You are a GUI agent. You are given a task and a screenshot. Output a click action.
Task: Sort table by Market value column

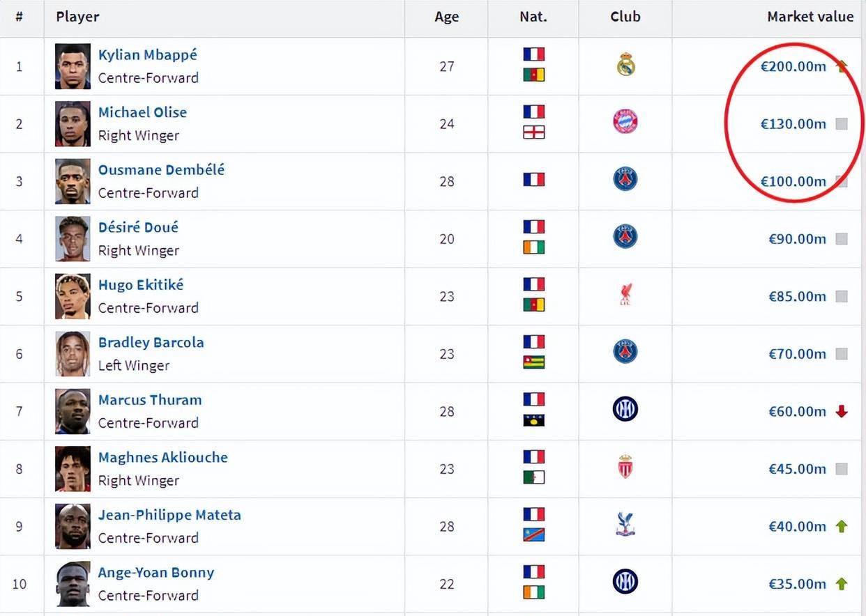point(810,17)
